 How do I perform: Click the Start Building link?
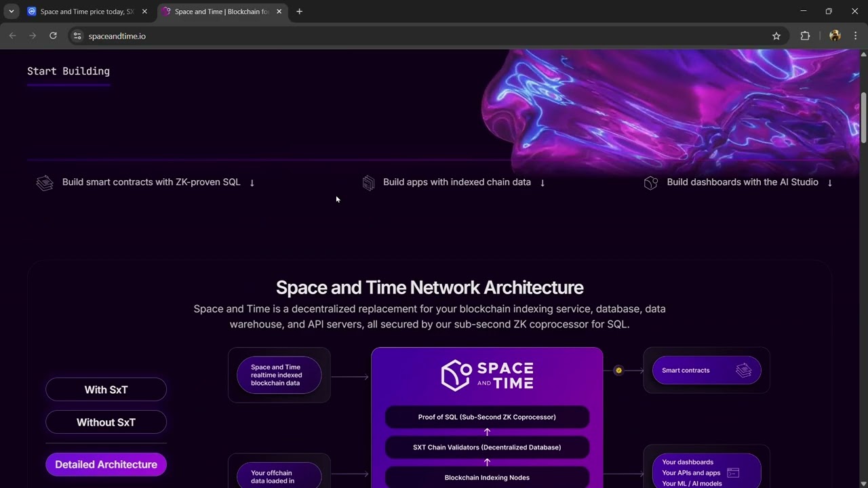tap(68, 71)
